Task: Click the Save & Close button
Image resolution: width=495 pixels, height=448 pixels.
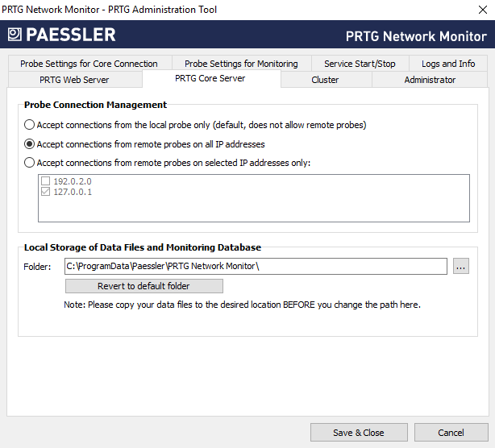Action: pos(359,433)
